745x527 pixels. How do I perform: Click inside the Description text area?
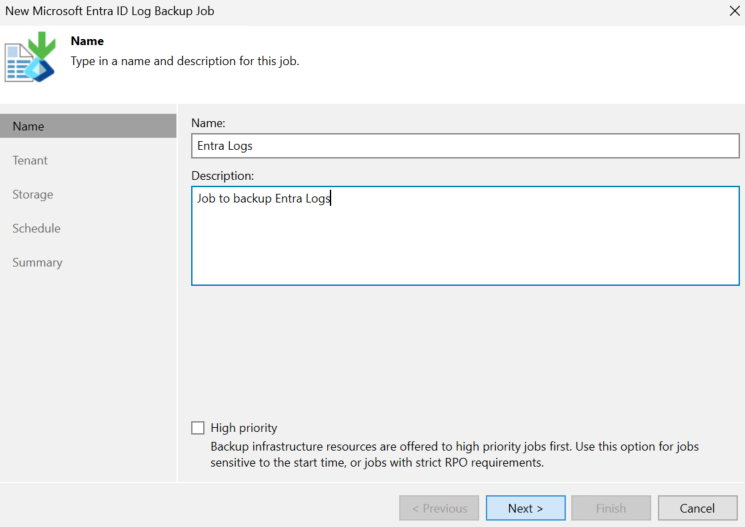point(465,236)
